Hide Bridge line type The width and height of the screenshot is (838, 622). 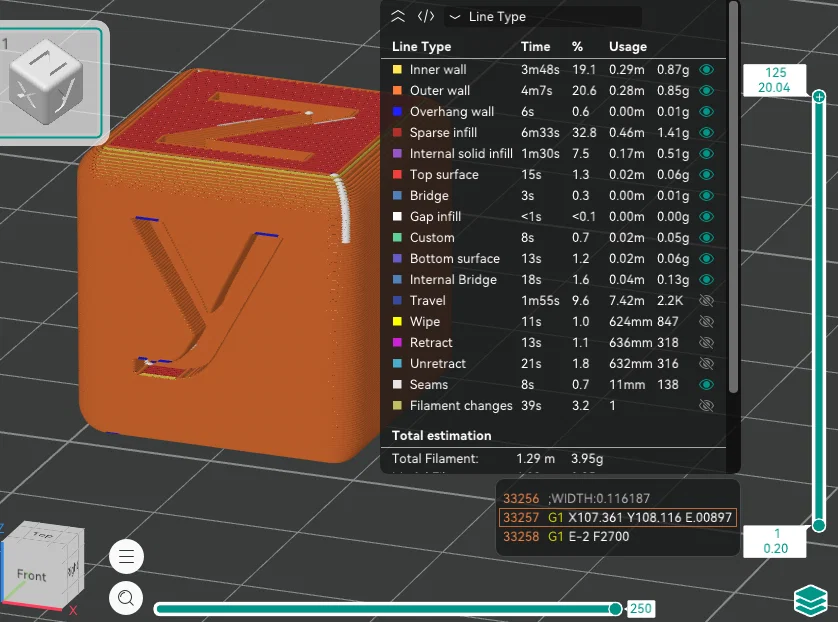(707, 196)
